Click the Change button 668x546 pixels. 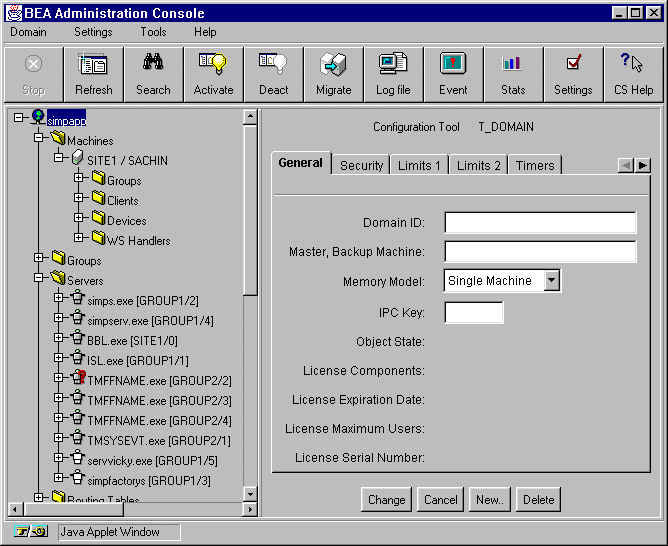[386, 499]
